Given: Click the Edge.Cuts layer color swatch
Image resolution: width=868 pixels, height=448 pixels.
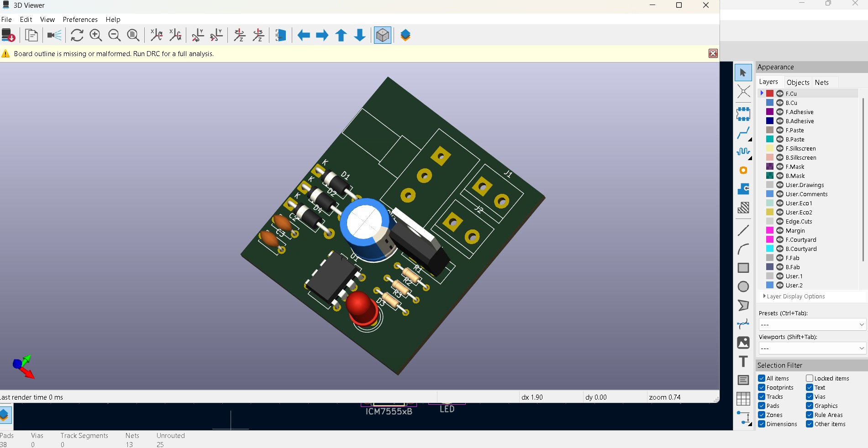Looking at the screenshot, I should click(x=769, y=221).
